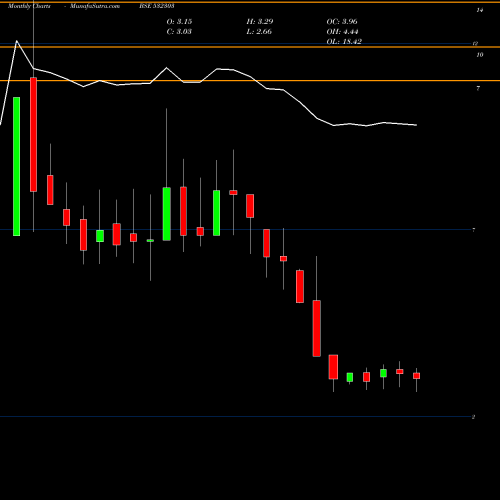Viewport: 500px width, 500px height.
Task: Click the OC: 3.96 reading
Action: (342, 22)
